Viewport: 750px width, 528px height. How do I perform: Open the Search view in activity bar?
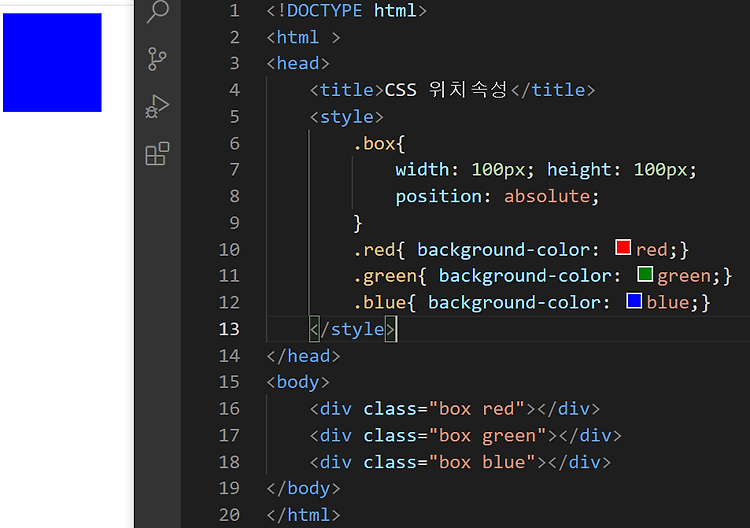(x=158, y=11)
